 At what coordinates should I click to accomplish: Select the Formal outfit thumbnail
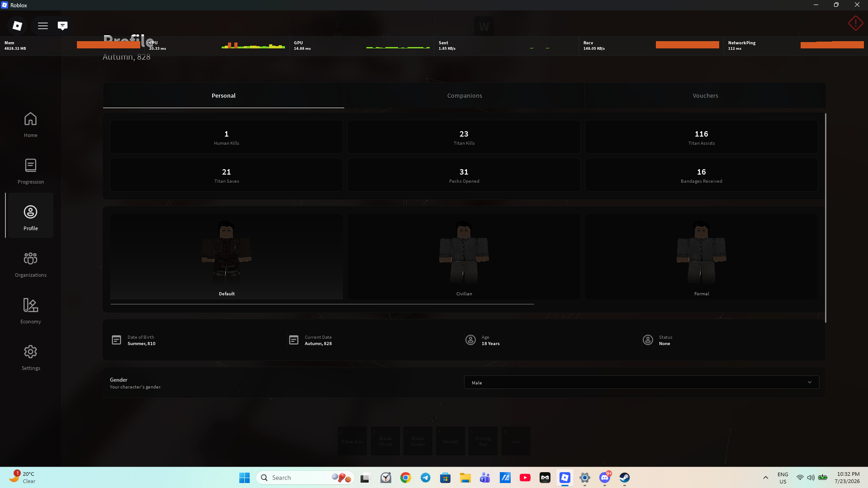click(x=702, y=256)
